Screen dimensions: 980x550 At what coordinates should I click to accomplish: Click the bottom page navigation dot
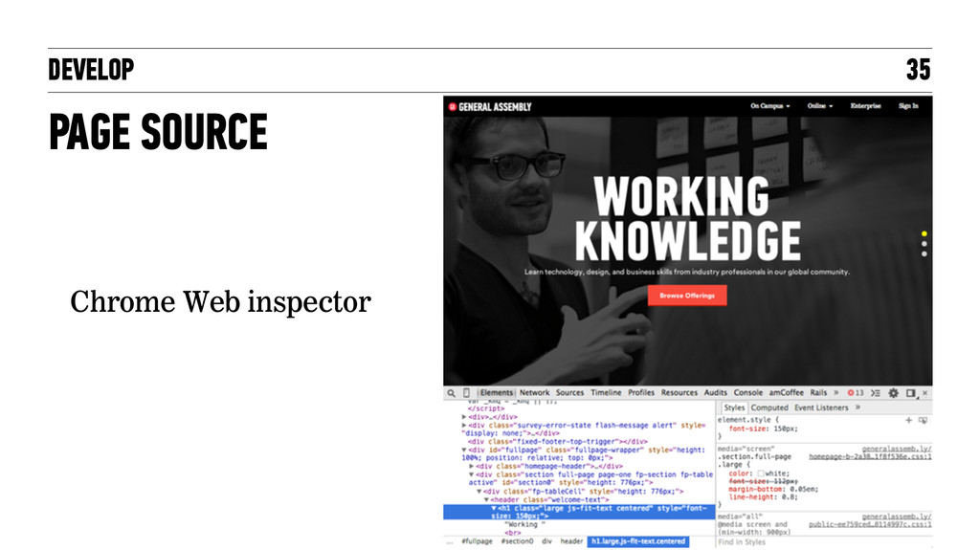[x=924, y=253]
